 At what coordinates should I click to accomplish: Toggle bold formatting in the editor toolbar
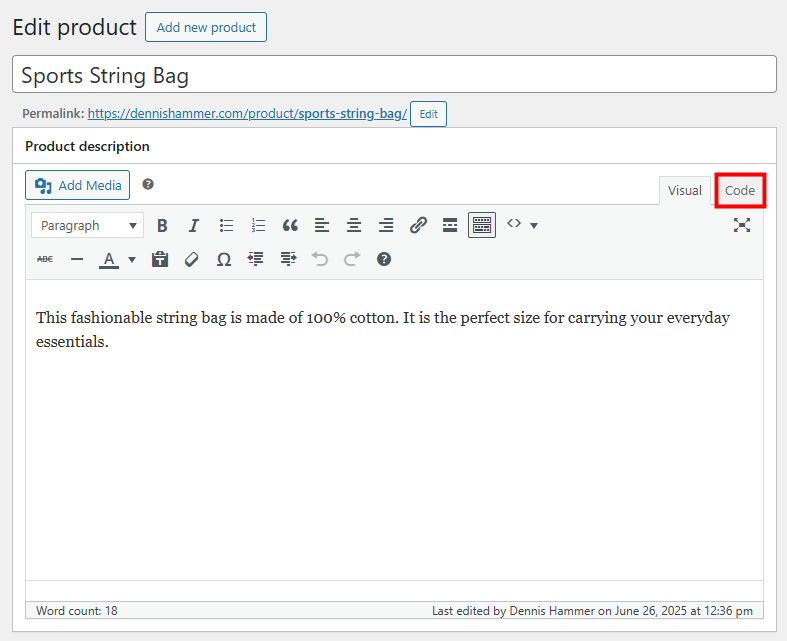pyautogui.click(x=162, y=226)
